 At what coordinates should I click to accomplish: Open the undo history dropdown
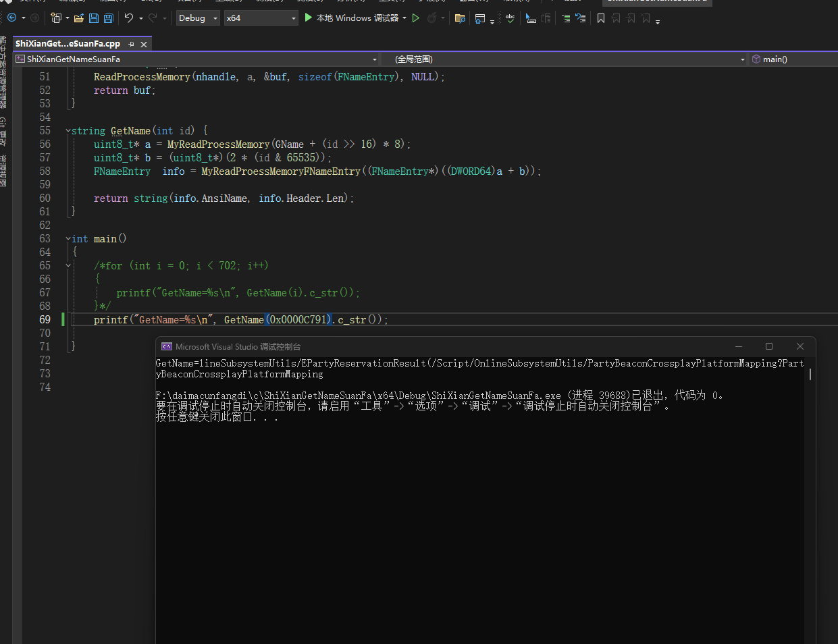click(140, 18)
